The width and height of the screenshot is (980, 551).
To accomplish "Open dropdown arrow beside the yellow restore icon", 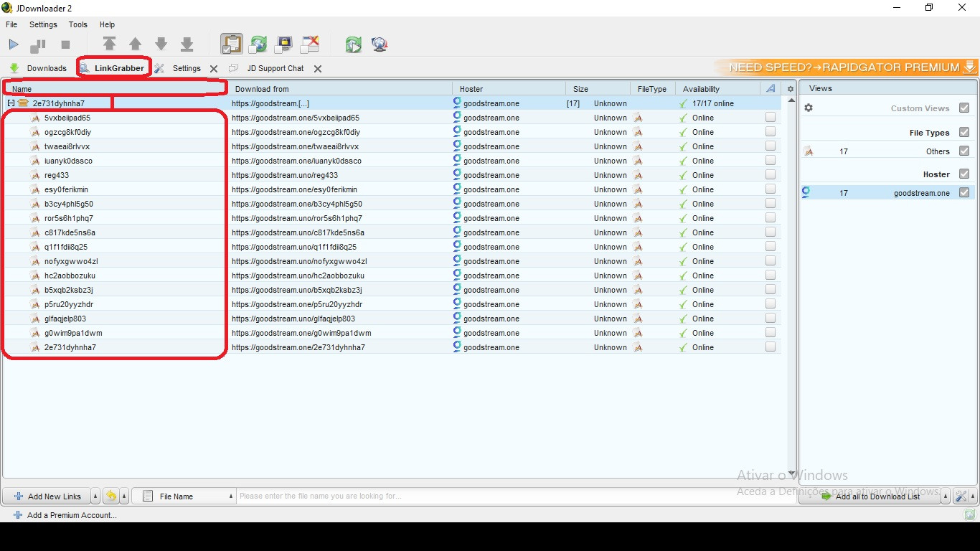I will 124,496.
